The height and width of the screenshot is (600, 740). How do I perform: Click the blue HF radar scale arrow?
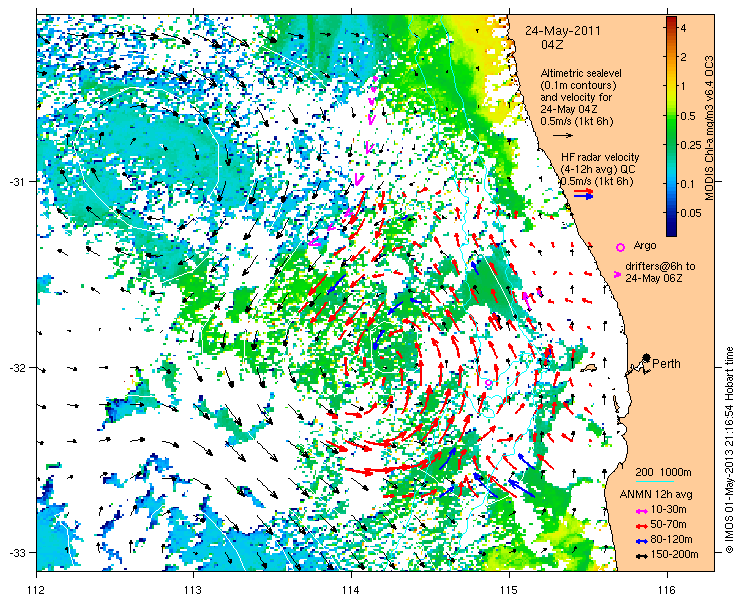584,197
